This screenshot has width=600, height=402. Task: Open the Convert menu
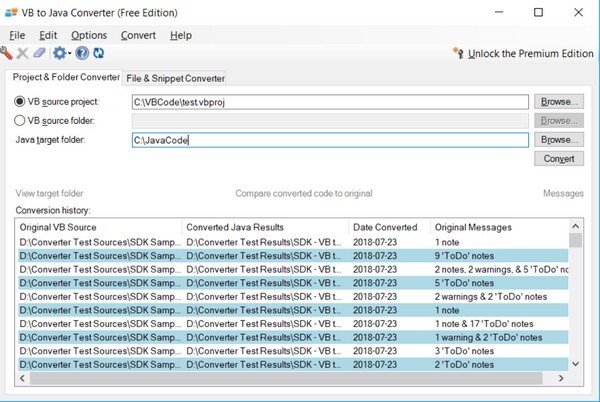click(x=138, y=35)
